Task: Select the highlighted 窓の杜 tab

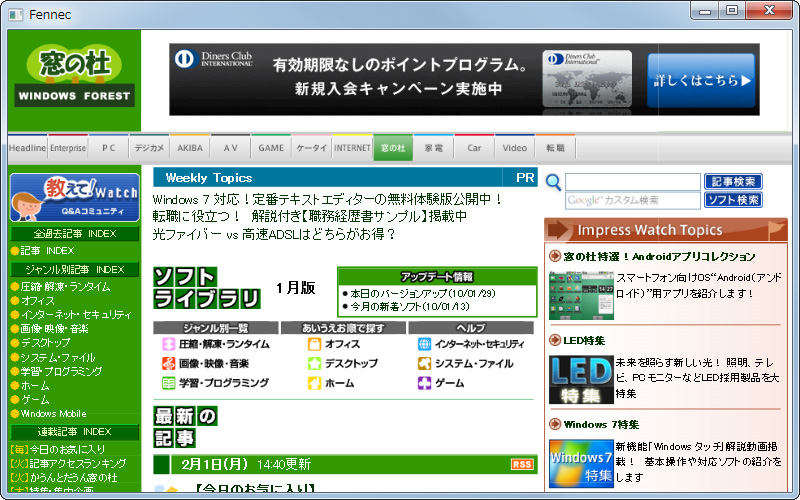Action: click(393, 148)
